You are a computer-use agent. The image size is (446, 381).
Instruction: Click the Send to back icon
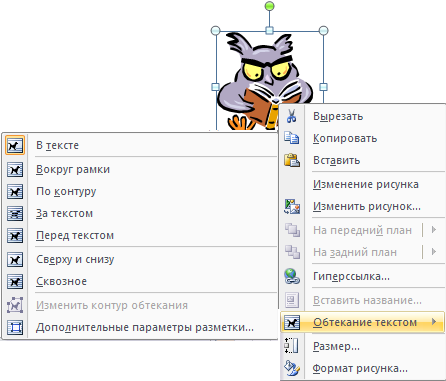[x=292, y=252]
